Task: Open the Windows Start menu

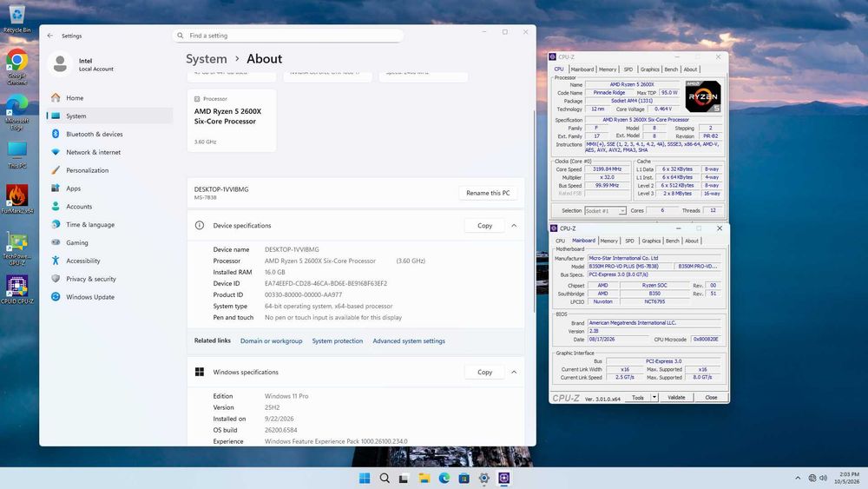Action: 365,479
